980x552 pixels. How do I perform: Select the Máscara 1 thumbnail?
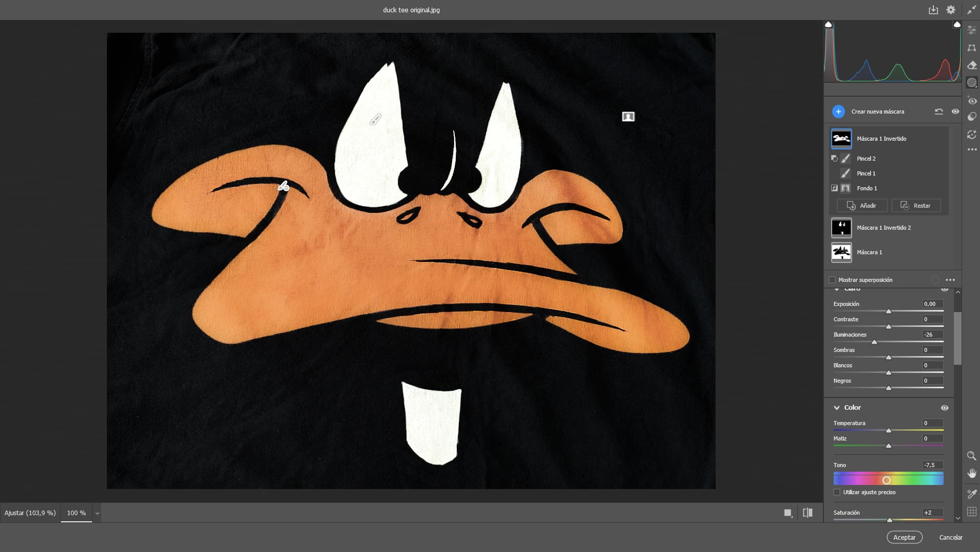point(841,252)
